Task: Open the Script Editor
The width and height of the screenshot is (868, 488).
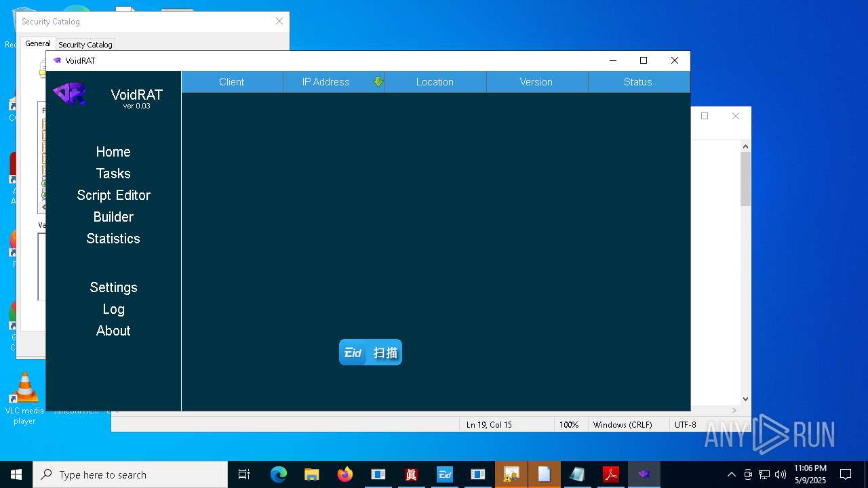Action: point(113,195)
